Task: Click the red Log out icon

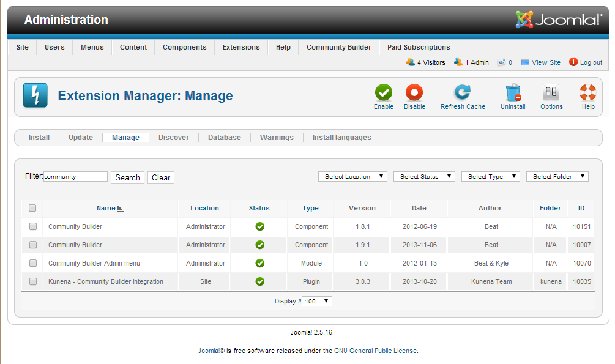Action: click(x=573, y=62)
